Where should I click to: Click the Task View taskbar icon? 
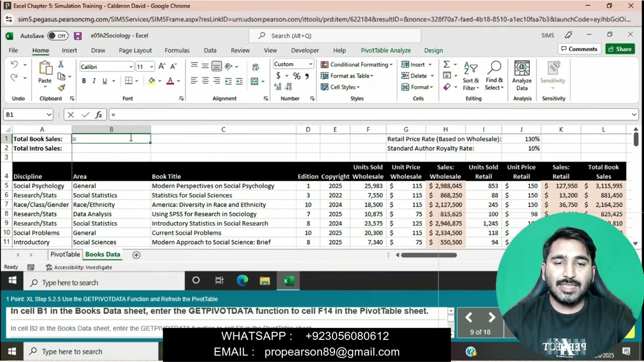219,281
